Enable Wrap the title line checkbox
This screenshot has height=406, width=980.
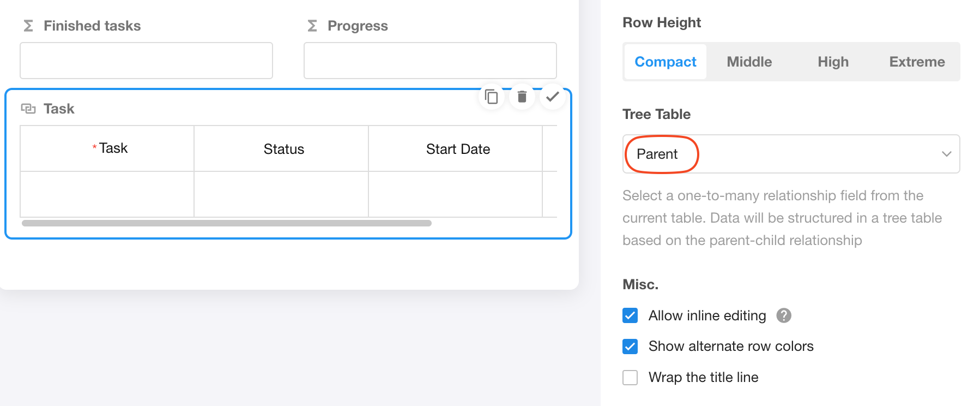630,378
